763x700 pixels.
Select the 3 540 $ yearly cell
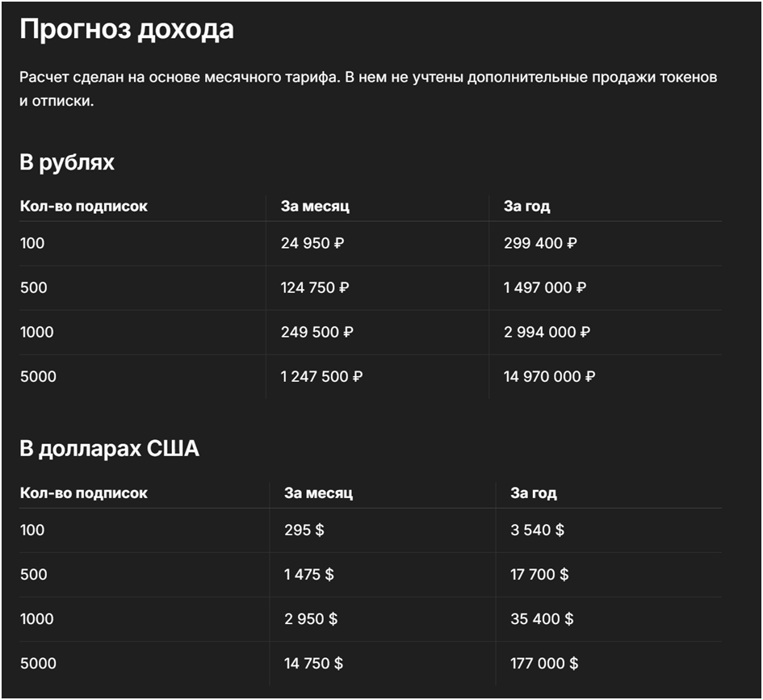tap(537, 530)
